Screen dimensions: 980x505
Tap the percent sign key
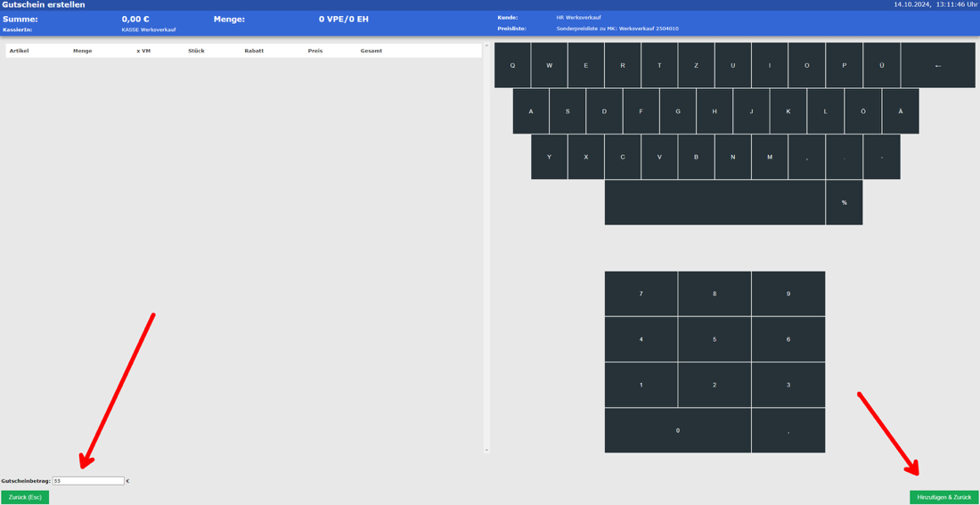pos(845,202)
